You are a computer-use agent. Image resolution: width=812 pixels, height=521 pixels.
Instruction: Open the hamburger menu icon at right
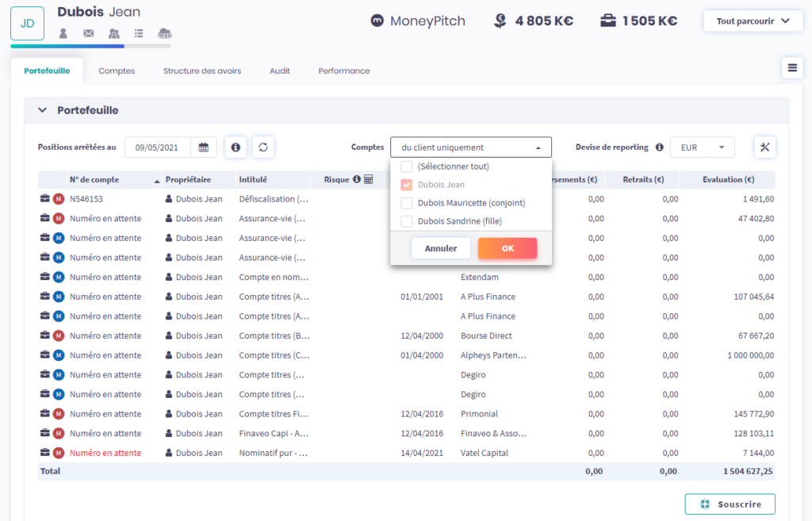click(791, 68)
